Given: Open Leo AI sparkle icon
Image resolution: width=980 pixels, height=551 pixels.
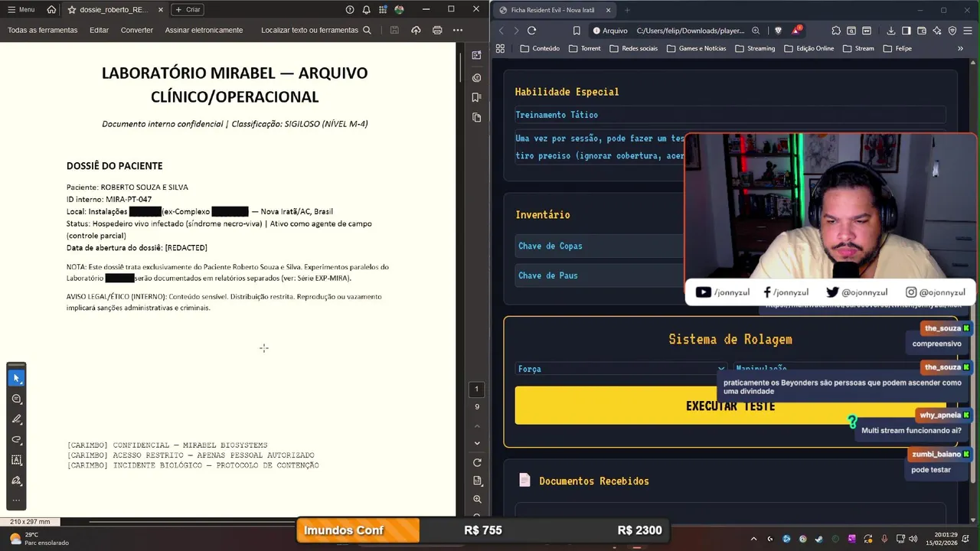Looking at the screenshot, I should pos(937,31).
